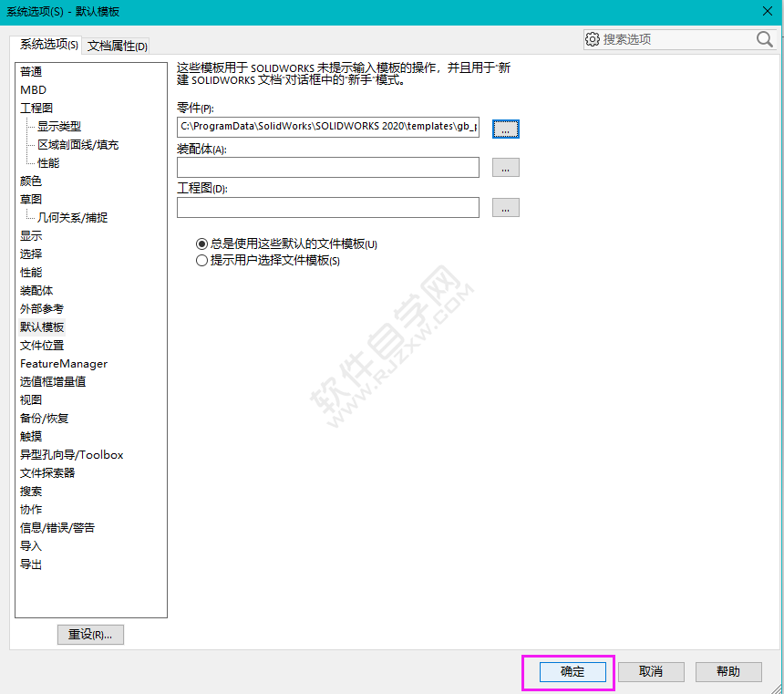Open the FeatureManager settings page
This screenshot has height=694, width=784.
coord(63,363)
